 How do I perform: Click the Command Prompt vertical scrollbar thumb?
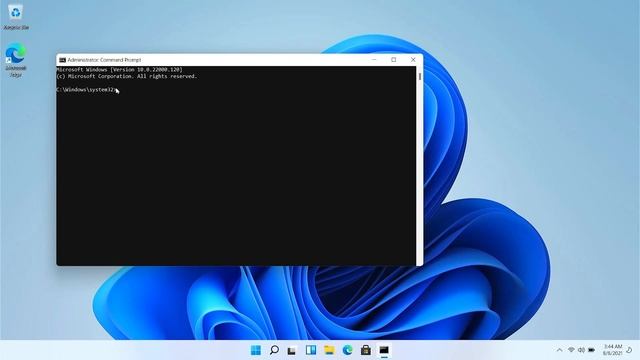pyautogui.click(x=420, y=76)
